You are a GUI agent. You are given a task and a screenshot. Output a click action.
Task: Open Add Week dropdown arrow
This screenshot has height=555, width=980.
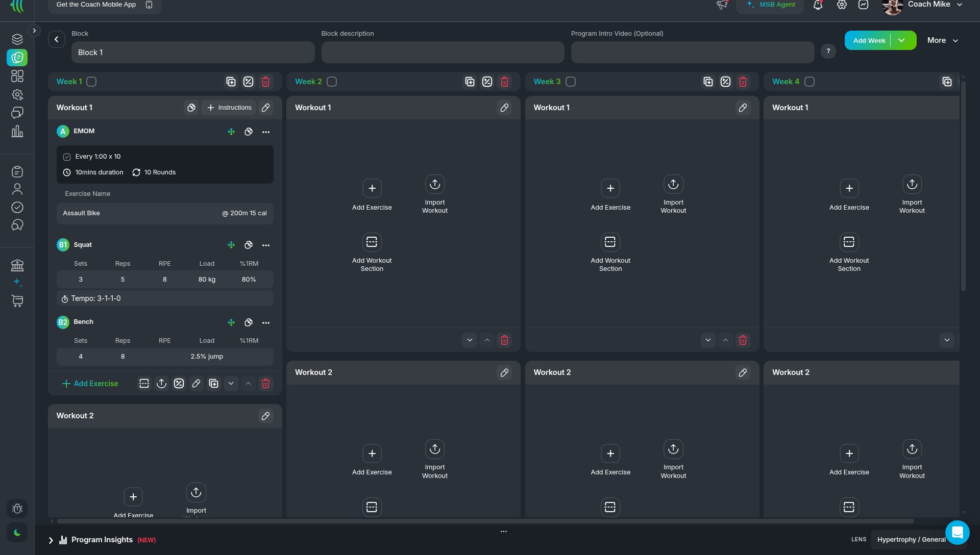coord(901,40)
